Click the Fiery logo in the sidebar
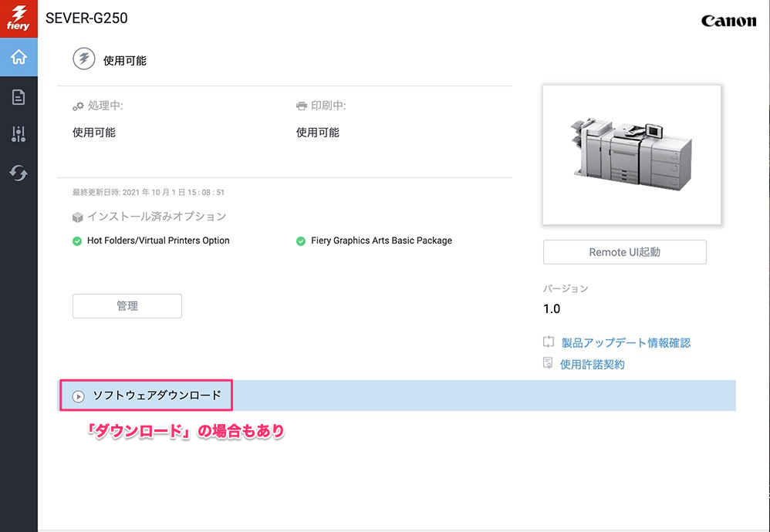770x532 pixels. point(19,19)
